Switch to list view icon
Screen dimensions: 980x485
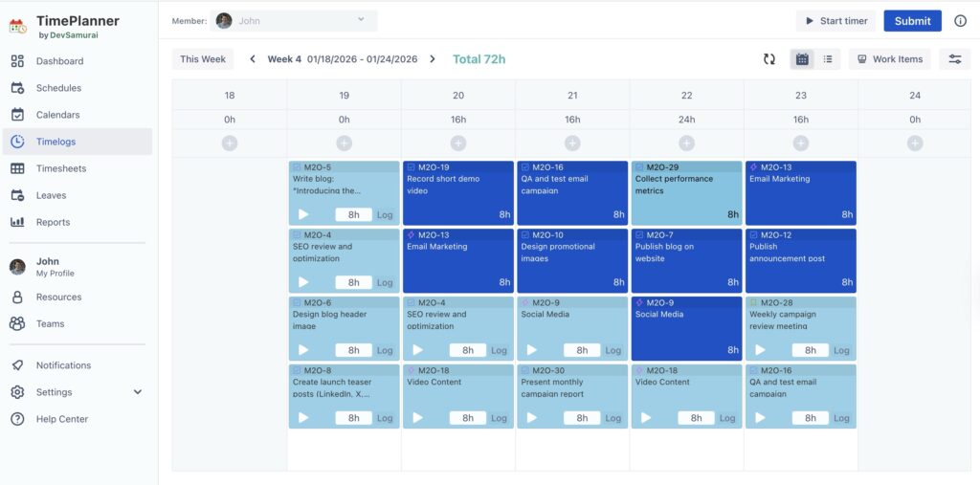tap(828, 59)
